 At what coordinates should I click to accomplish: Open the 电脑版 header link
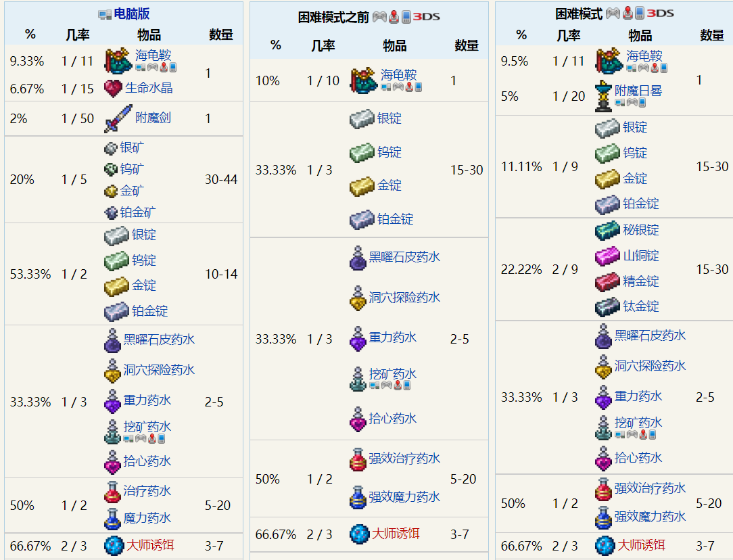pyautogui.click(x=132, y=14)
